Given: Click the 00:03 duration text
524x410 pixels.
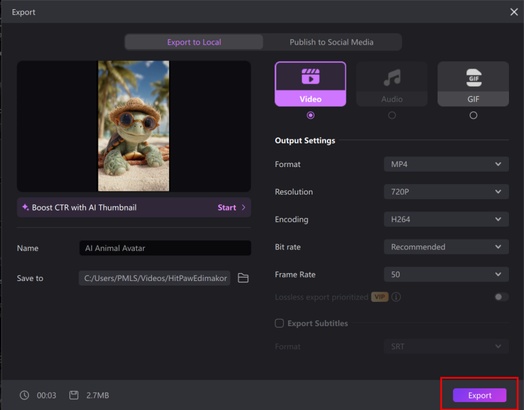Looking at the screenshot, I should pos(46,395).
